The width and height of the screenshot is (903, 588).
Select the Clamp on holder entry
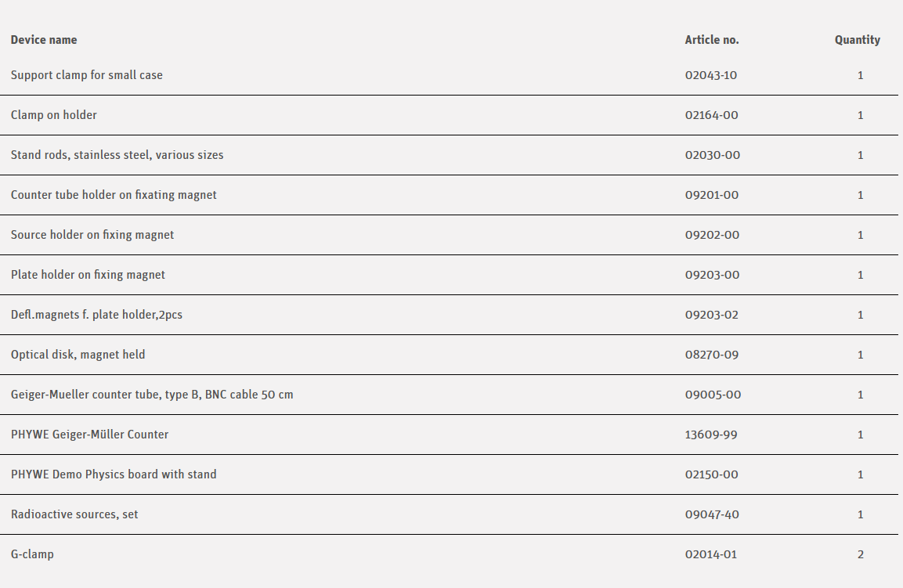pyautogui.click(x=54, y=115)
